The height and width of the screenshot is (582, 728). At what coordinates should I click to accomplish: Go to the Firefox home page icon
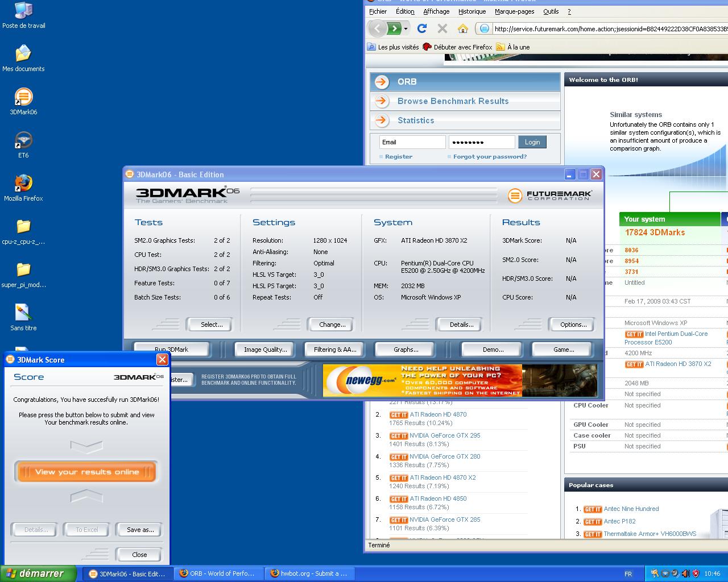pos(463,28)
